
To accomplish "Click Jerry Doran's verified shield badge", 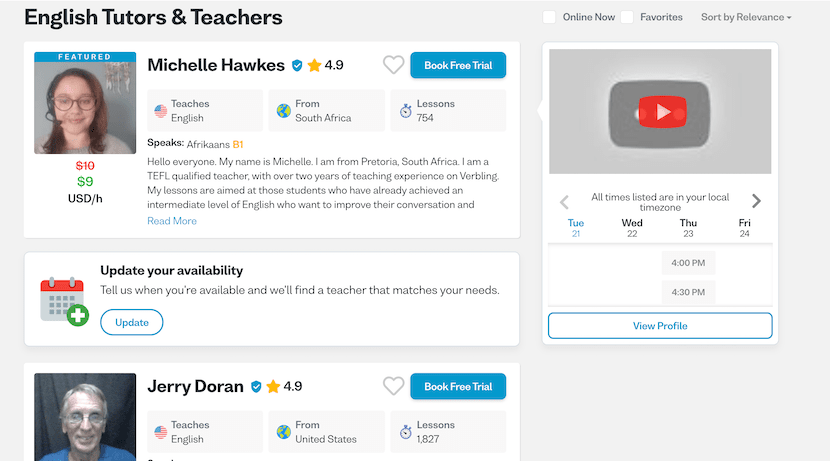I will pyautogui.click(x=256, y=387).
